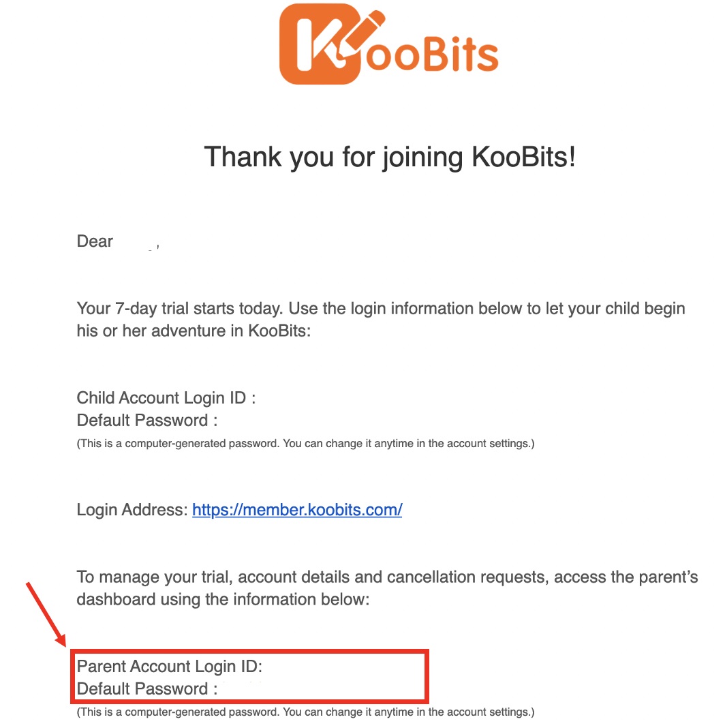Click the 'Thank you for joining KooBits!' heading
725x728 pixels.
pos(390,157)
